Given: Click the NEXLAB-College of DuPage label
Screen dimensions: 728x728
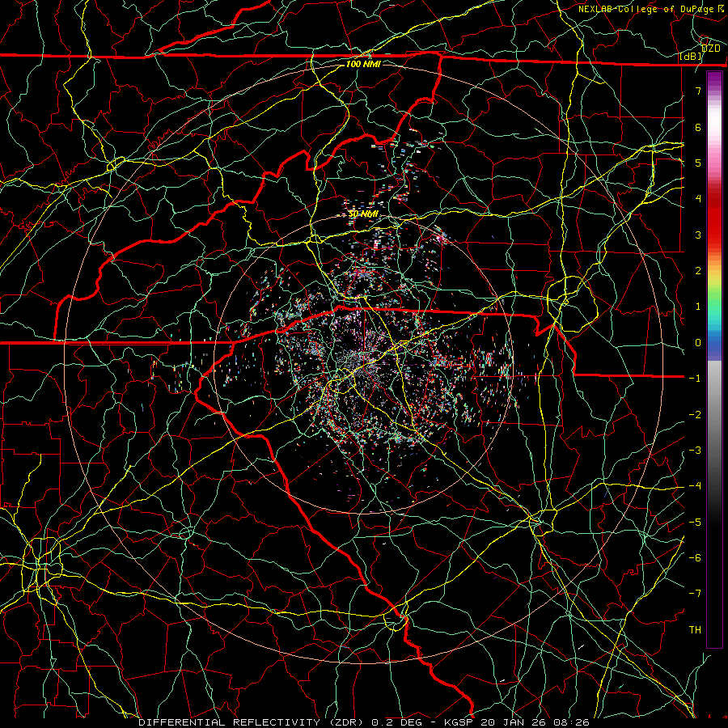Looking at the screenshot, I should [x=645, y=9].
